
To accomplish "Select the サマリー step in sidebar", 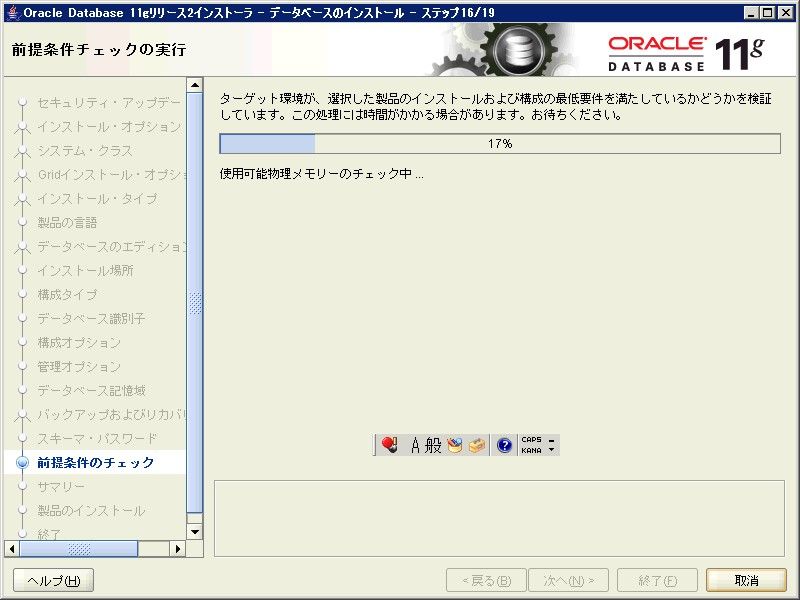I will point(61,487).
